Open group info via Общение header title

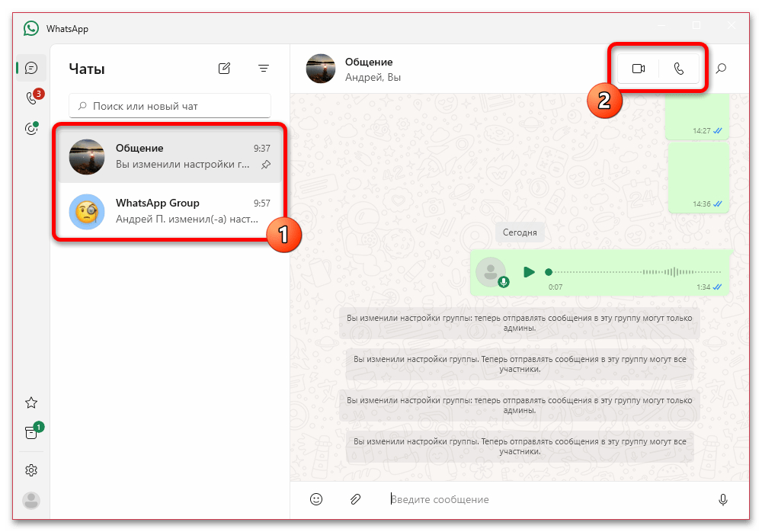click(x=369, y=62)
